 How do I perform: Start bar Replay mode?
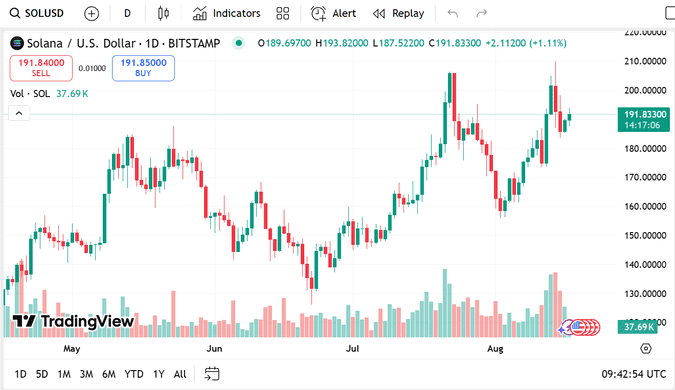point(399,13)
